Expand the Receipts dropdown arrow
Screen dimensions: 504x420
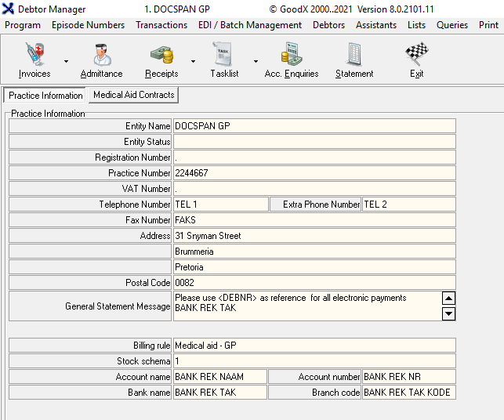(x=193, y=61)
